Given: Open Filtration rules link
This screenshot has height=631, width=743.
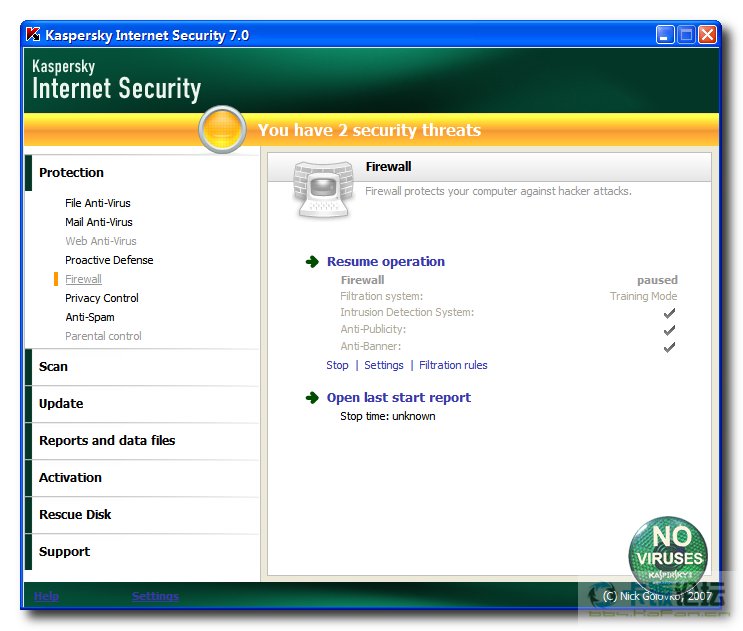Looking at the screenshot, I should pos(453,365).
